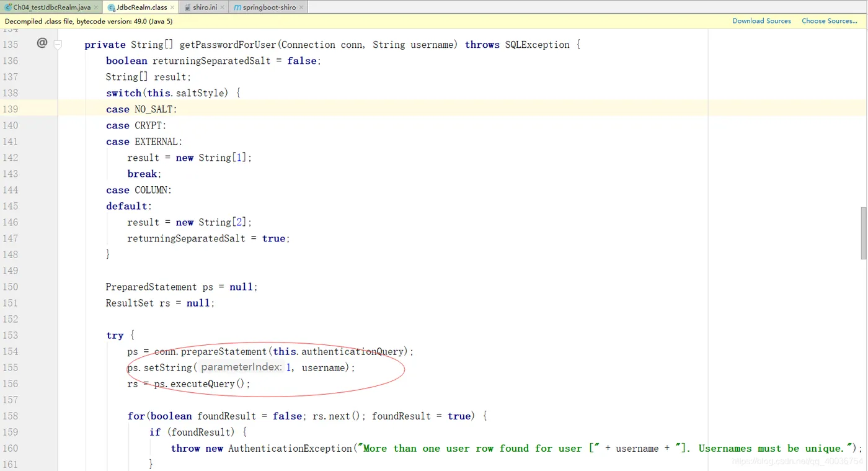Switch to the springboot-shiro tab
Viewport: 868px width, 471px height.
(x=269, y=7)
